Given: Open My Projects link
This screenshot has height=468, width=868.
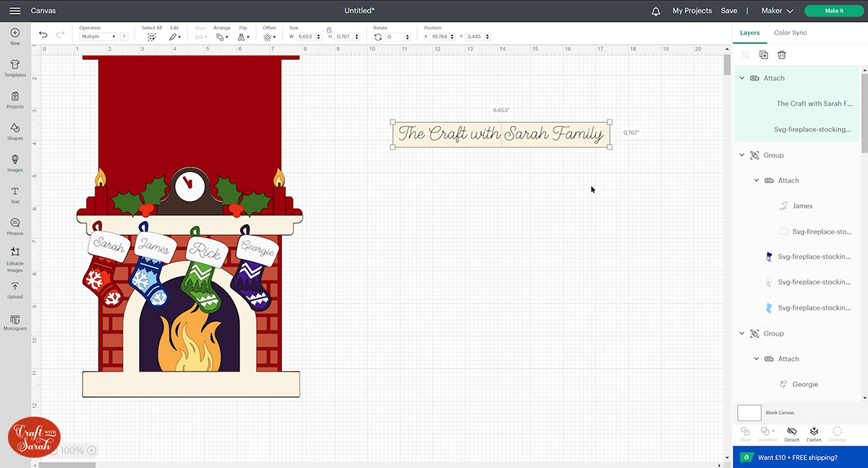Looking at the screenshot, I should (692, 11).
